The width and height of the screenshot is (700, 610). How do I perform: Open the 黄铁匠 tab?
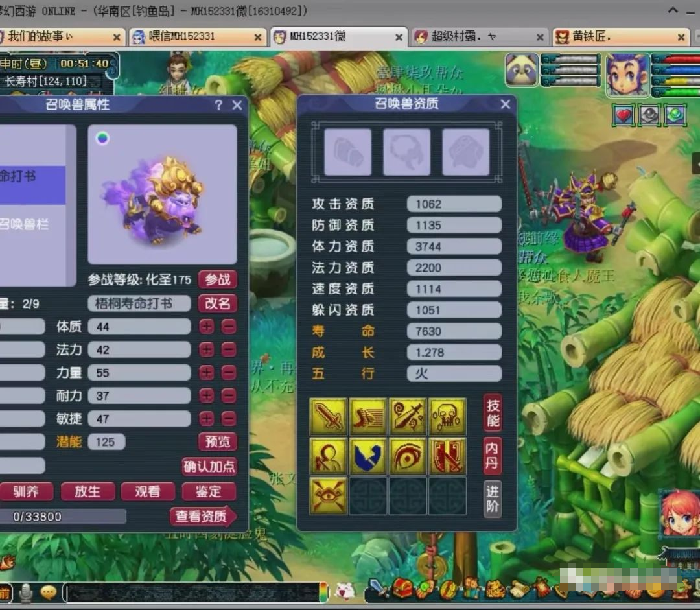[620, 36]
